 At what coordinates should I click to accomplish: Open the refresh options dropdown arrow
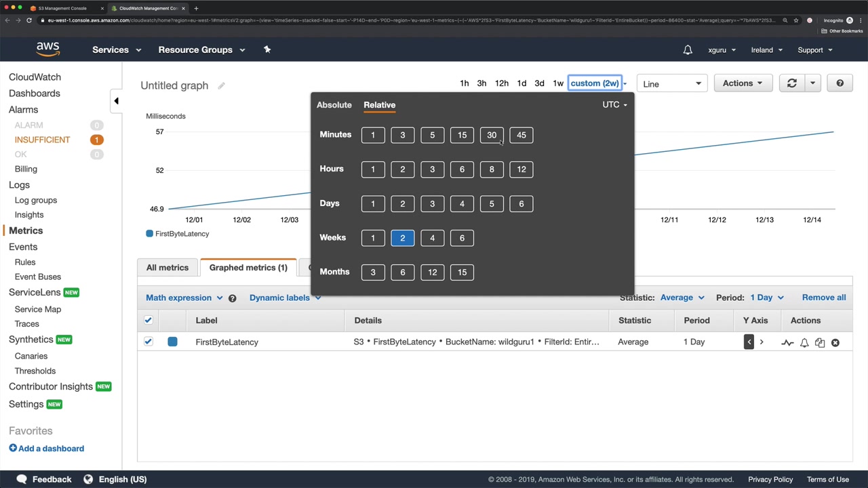point(812,83)
